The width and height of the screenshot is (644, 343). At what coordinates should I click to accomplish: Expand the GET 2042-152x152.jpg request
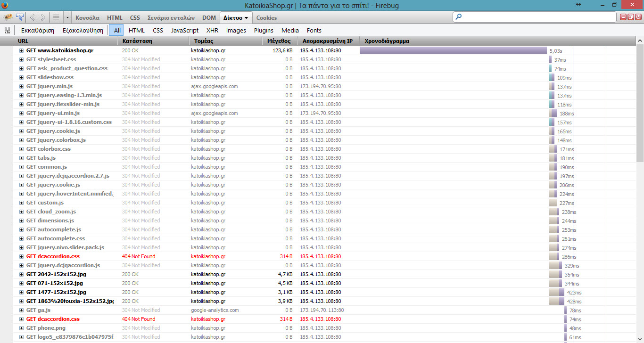point(21,274)
